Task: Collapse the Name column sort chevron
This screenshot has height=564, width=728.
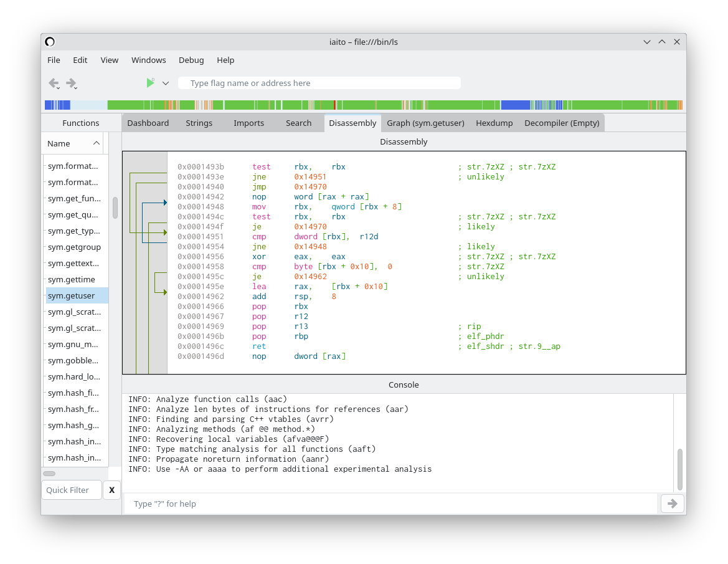Action: (97, 143)
